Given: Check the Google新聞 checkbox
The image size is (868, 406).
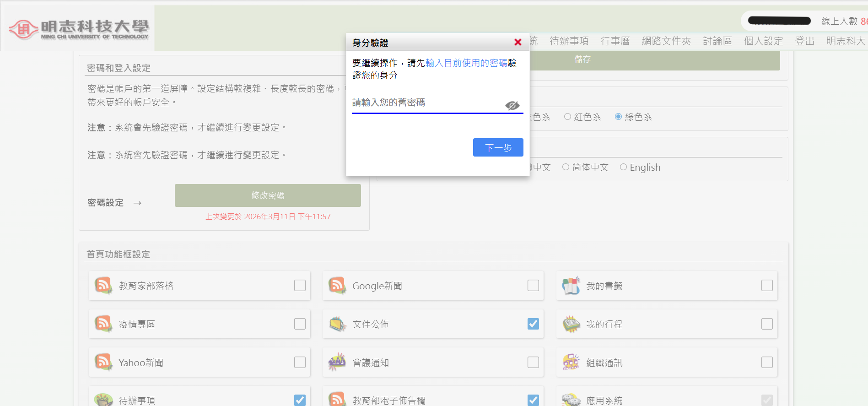Looking at the screenshot, I should [x=533, y=285].
